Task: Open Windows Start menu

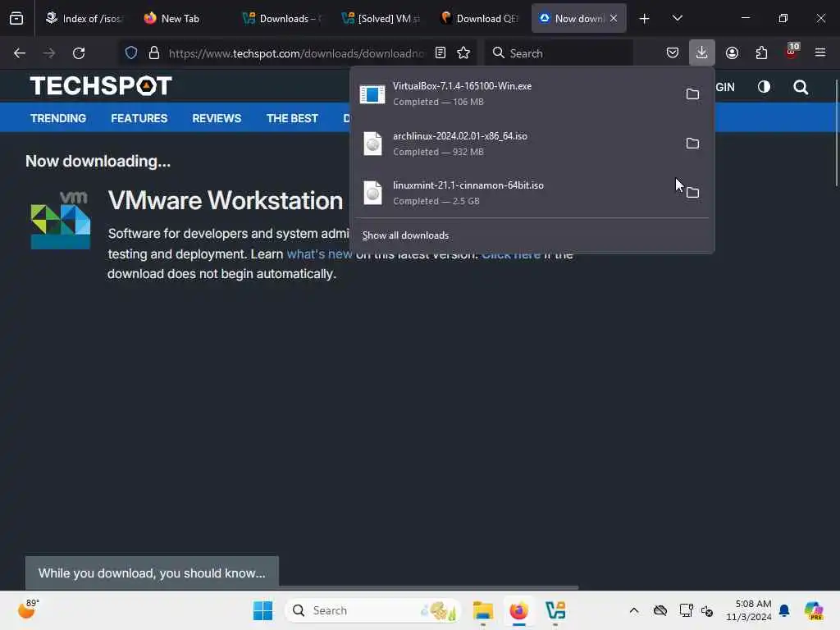Action: tap(262, 610)
